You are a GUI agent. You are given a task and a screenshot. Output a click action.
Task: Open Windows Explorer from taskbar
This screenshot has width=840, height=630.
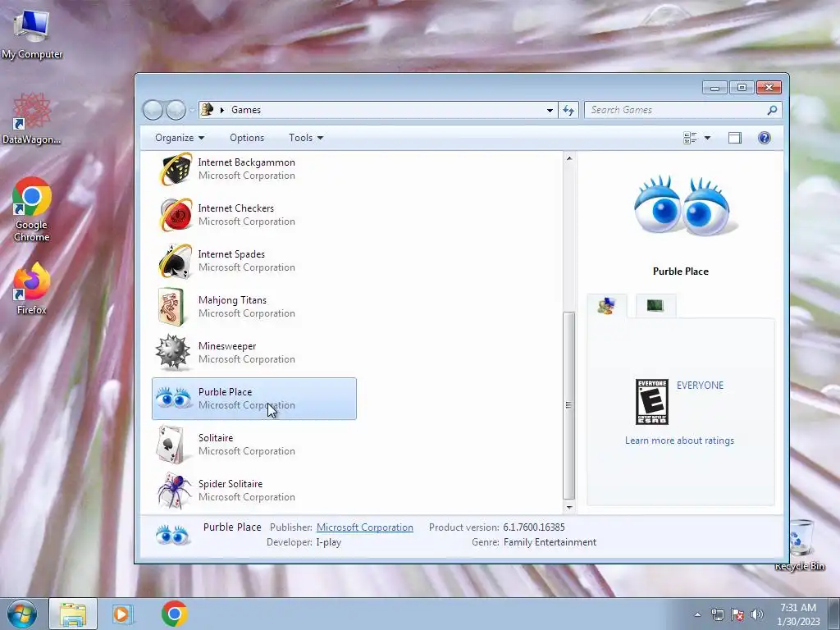click(x=73, y=614)
